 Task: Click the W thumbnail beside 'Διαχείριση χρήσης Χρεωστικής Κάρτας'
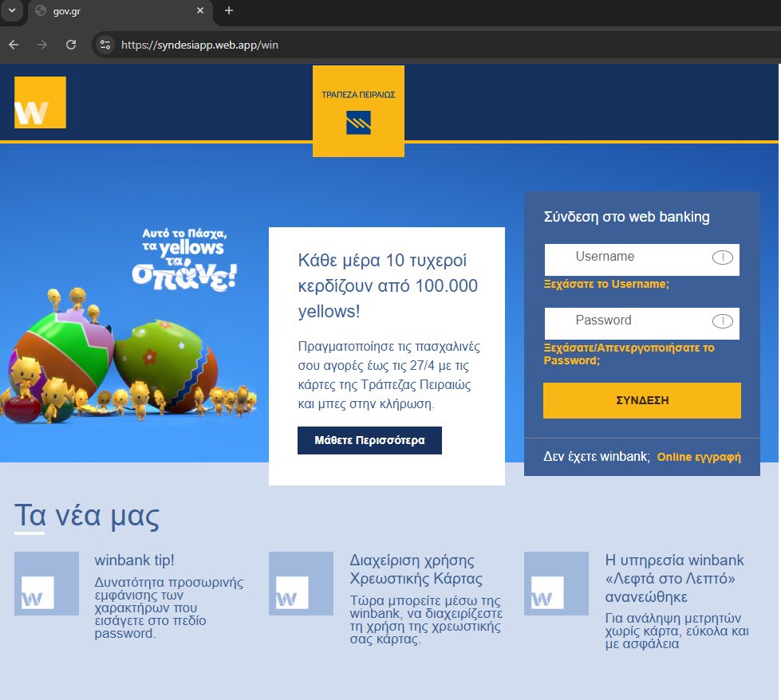click(301, 583)
